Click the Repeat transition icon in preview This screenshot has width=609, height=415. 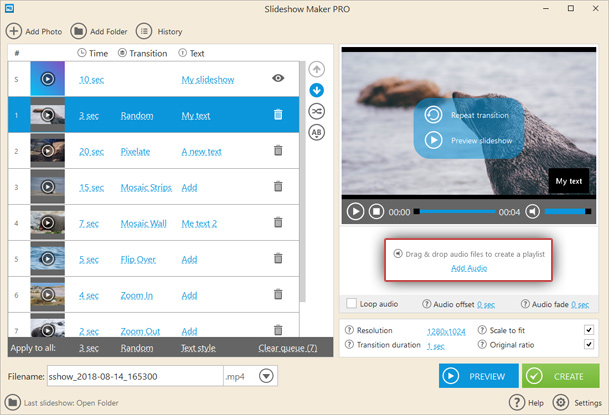click(x=433, y=115)
